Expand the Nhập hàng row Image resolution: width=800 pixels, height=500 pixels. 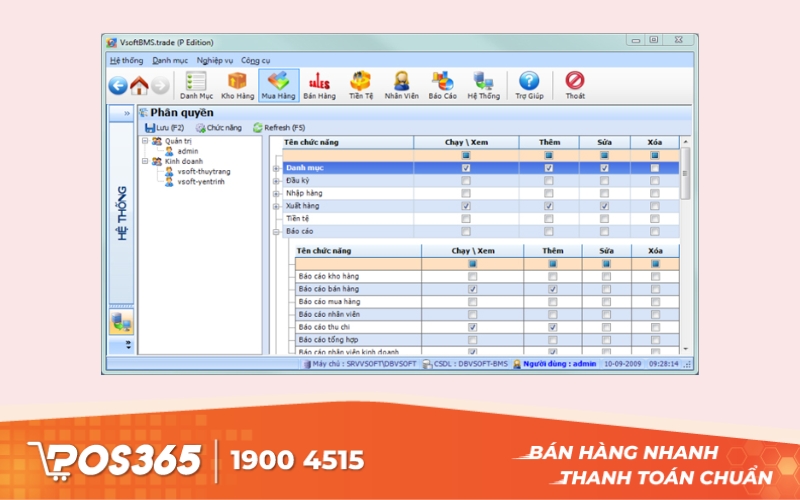coord(276,194)
